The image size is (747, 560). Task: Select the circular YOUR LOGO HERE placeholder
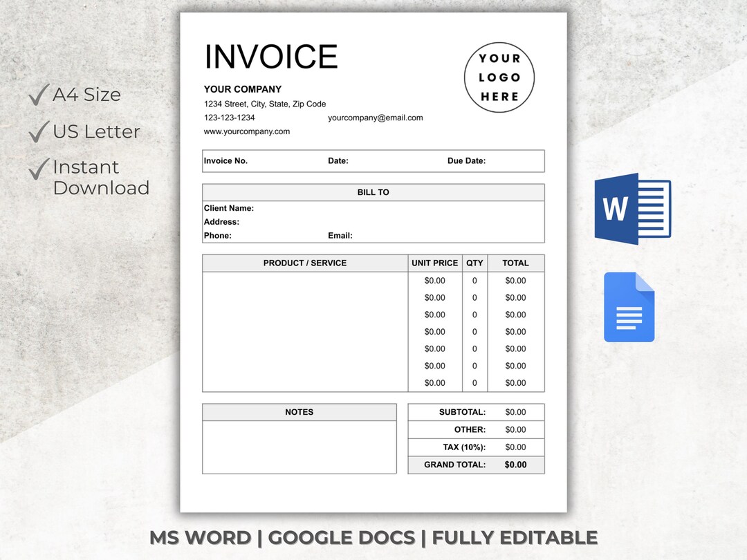(x=499, y=77)
